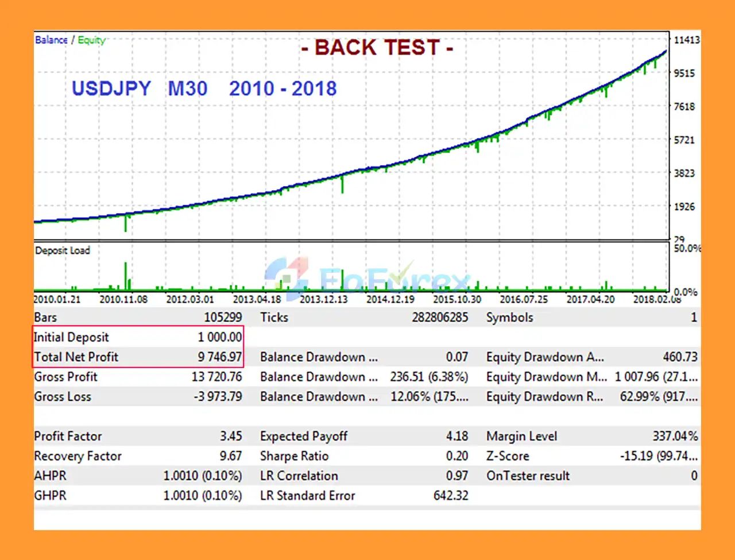Select the Sharpe Ratio label
This screenshot has height=560, width=735.
click(x=294, y=456)
